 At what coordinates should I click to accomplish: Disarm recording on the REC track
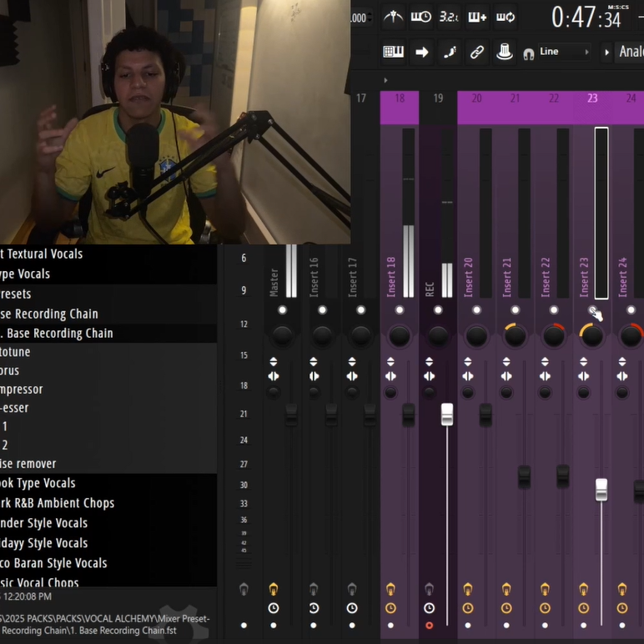click(430, 625)
